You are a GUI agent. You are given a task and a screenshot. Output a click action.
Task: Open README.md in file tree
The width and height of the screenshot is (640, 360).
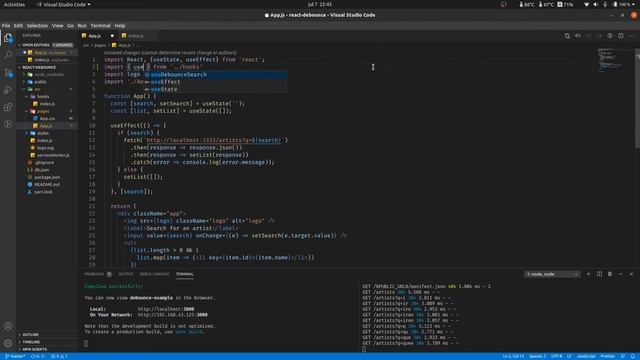coord(47,185)
